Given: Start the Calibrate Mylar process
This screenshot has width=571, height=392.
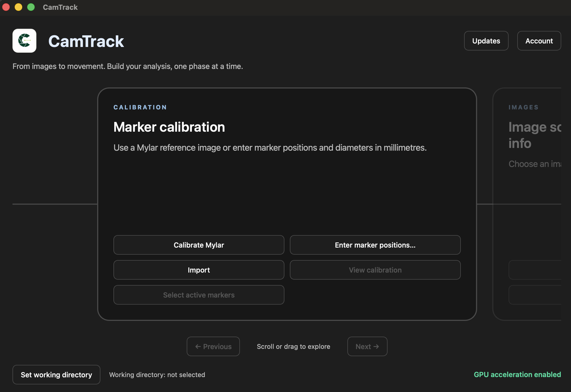Looking at the screenshot, I should tap(199, 245).
